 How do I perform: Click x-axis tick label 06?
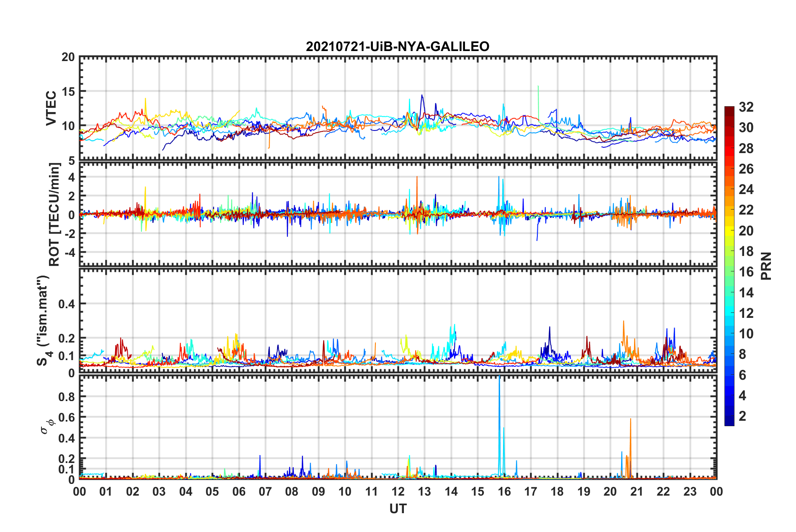(239, 491)
